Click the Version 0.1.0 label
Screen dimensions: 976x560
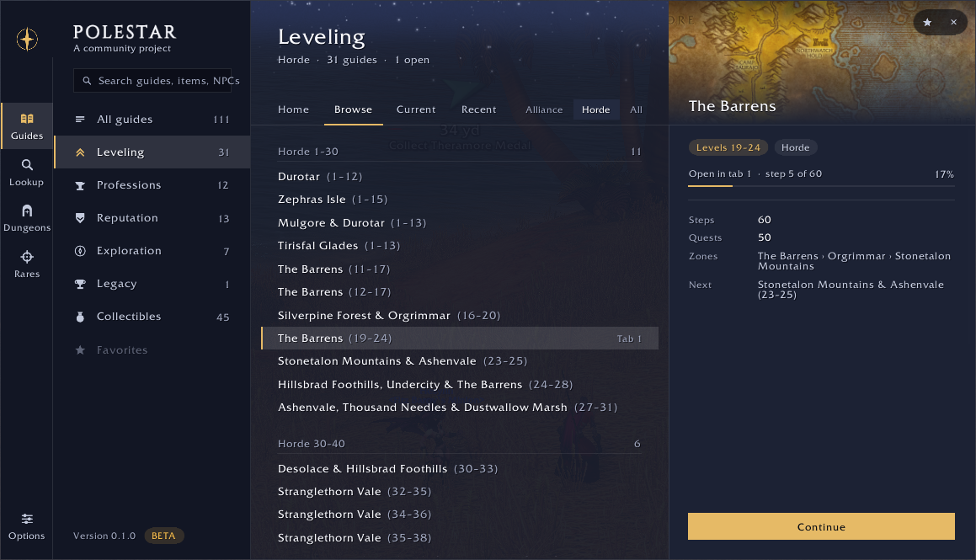pos(104,536)
